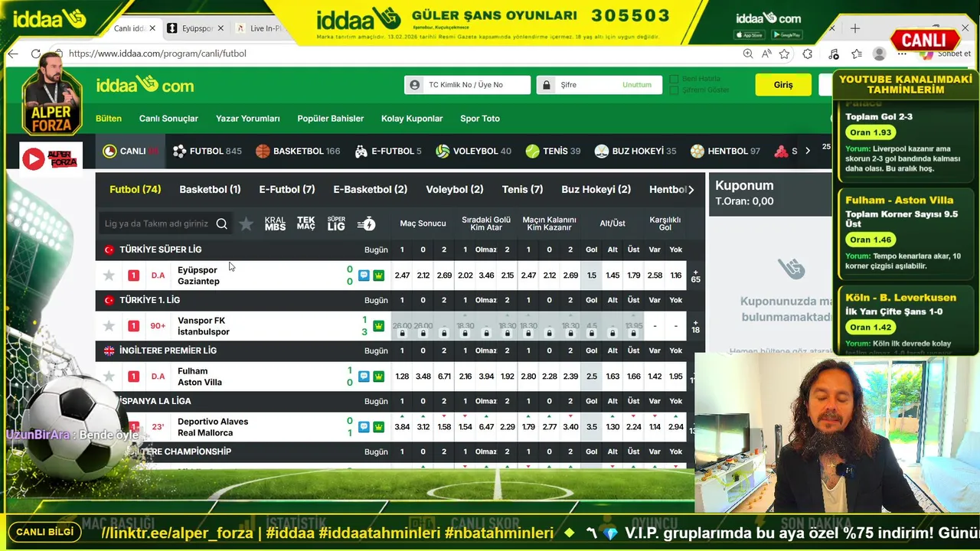Open the Popüler Bahisler menu item
This screenshot has height=551, width=980.
coord(331,119)
